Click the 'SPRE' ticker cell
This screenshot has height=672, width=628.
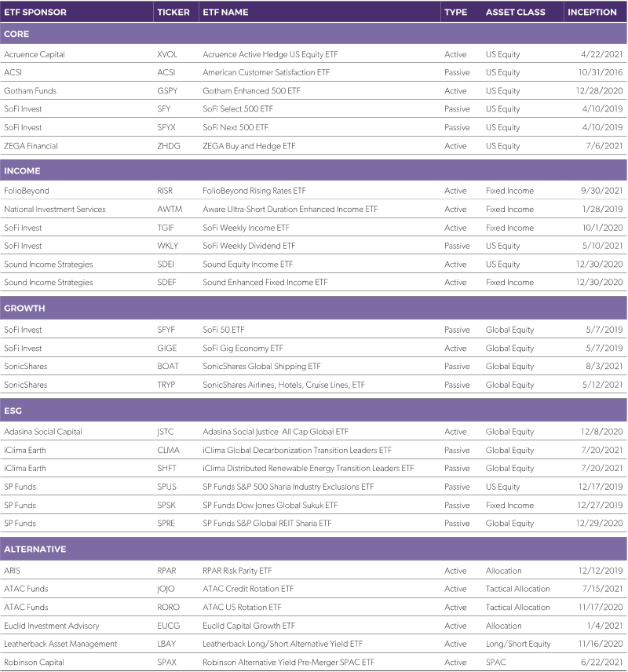[166, 523]
